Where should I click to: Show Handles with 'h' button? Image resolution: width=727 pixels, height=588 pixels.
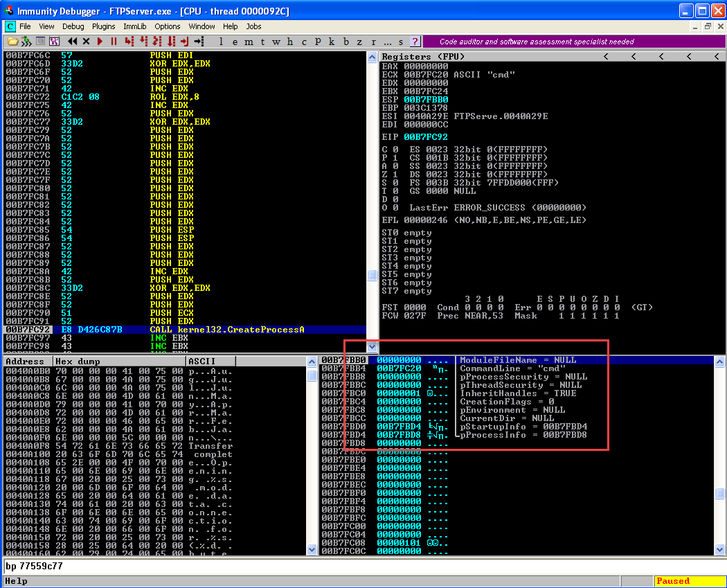coord(290,42)
